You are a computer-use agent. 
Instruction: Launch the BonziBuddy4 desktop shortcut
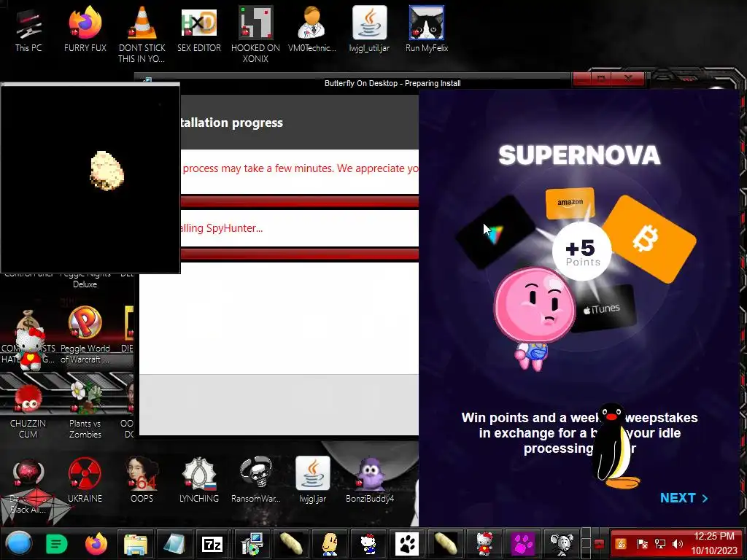370,480
